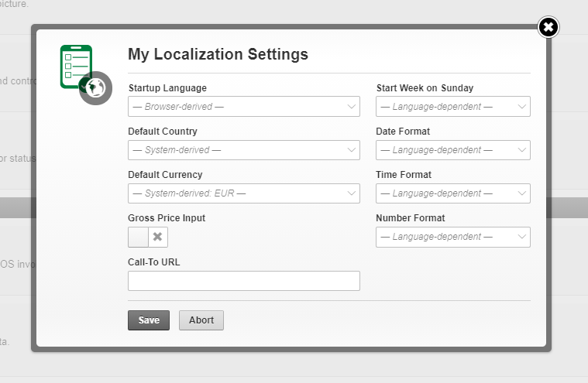This screenshot has height=383, width=588.
Task: Expand the Time Format dropdown
Action: point(453,193)
